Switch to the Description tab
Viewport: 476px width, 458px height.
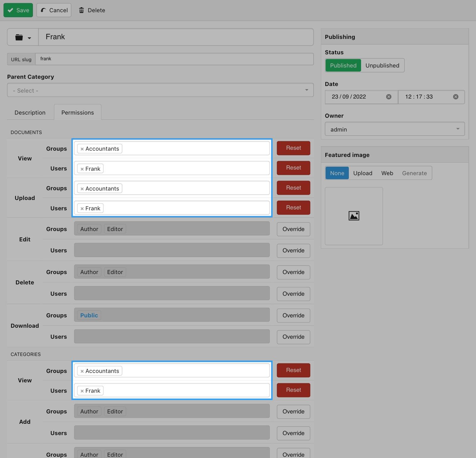[30, 113]
